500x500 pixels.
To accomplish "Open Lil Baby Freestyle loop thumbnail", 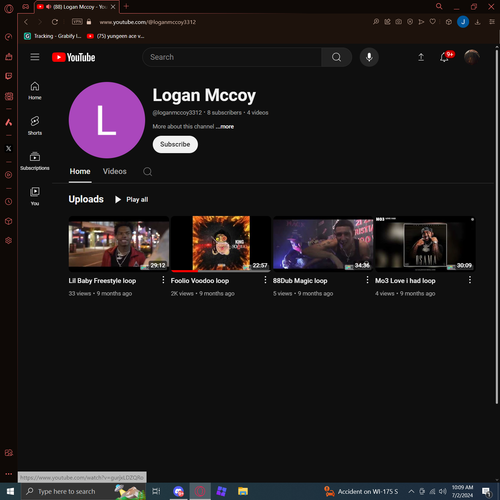I will click(119, 244).
